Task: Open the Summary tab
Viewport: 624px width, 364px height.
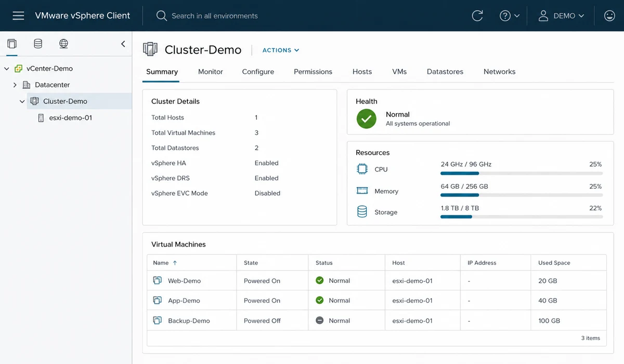Action: [162, 72]
